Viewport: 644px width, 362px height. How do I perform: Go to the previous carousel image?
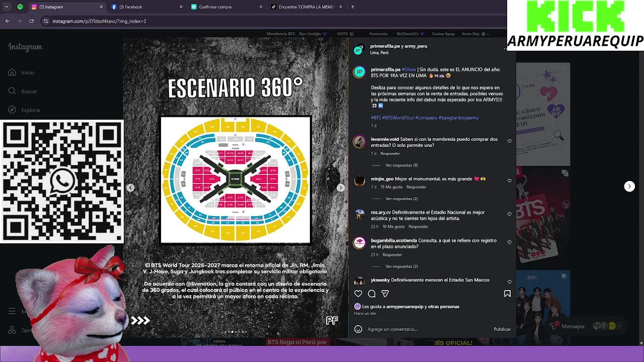click(130, 188)
